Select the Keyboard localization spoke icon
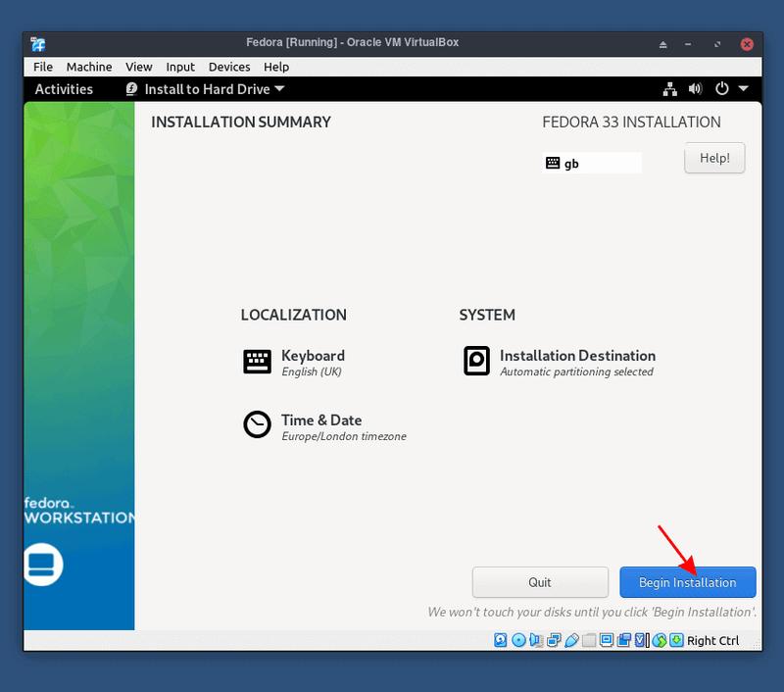 [x=256, y=362]
